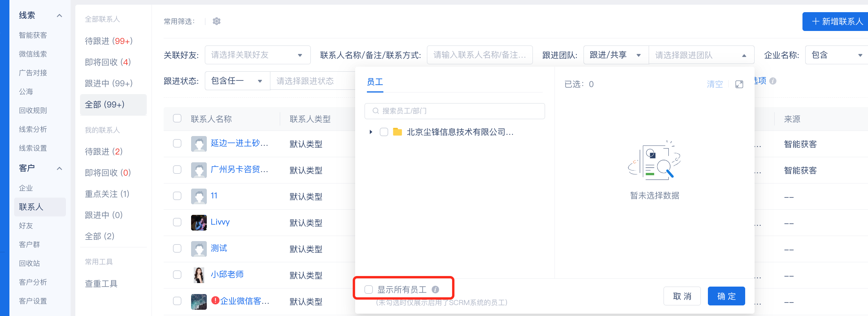Open 线索分析 in the sidebar
The height and width of the screenshot is (316, 868).
pyautogui.click(x=33, y=129)
